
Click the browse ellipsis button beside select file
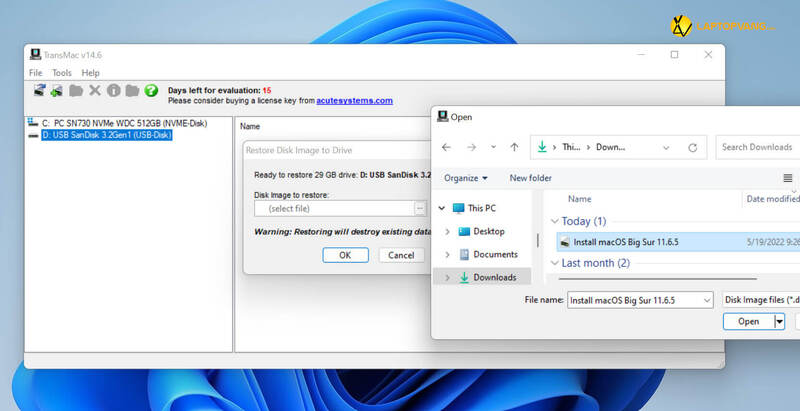tap(420, 209)
